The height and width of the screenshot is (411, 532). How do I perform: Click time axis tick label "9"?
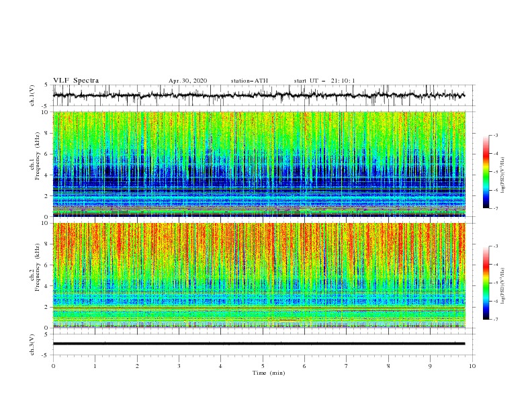click(x=430, y=366)
